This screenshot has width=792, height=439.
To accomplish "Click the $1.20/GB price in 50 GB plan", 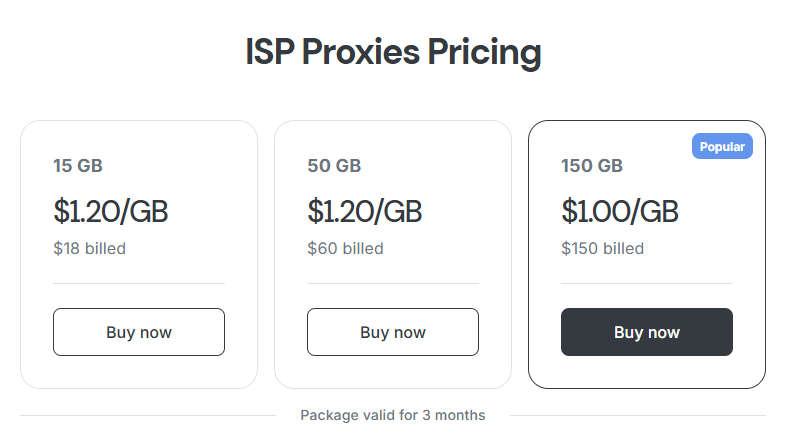I will pyautogui.click(x=364, y=211).
